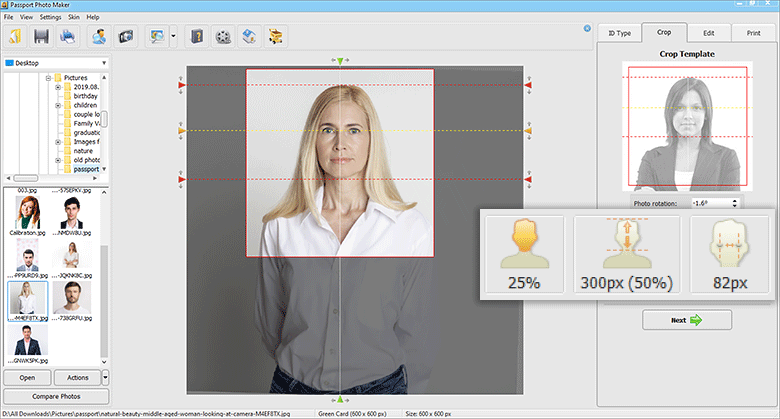This screenshot has width=780, height=419.
Task: Click the printer toolbar icon
Action: (67, 36)
